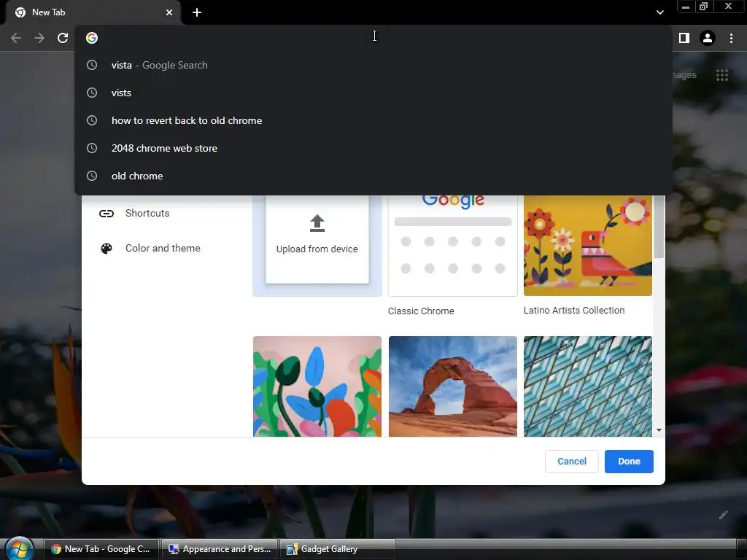Open the Google apps grid icon
Image resolution: width=747 pixels, height=560 pixels.
[722, 75]
